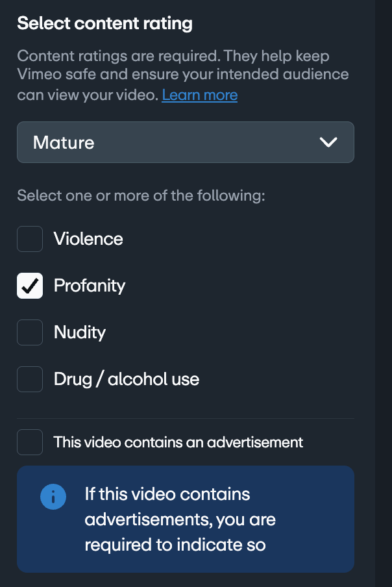Check the Drug / alcohol use box
The width and height of the screenshot is (392, 587).
(x=30, y=379)
